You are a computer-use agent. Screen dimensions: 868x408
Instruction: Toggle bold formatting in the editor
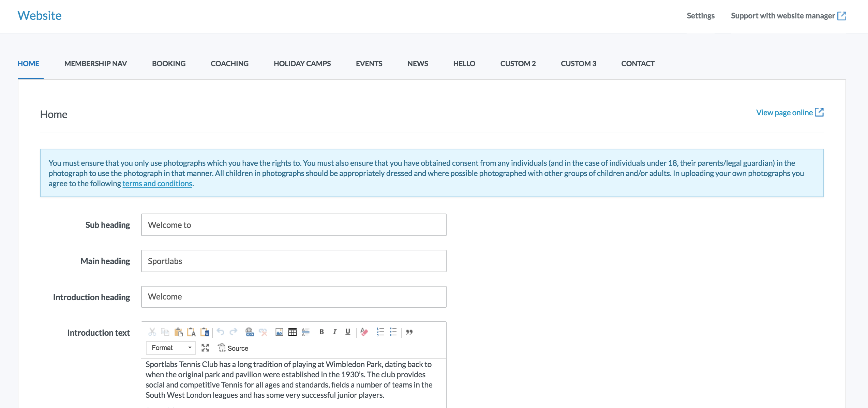coord(321,332)
